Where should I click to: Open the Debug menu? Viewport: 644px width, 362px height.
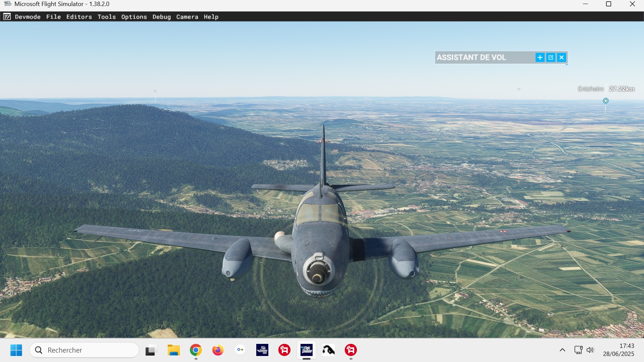click(161, 17)
